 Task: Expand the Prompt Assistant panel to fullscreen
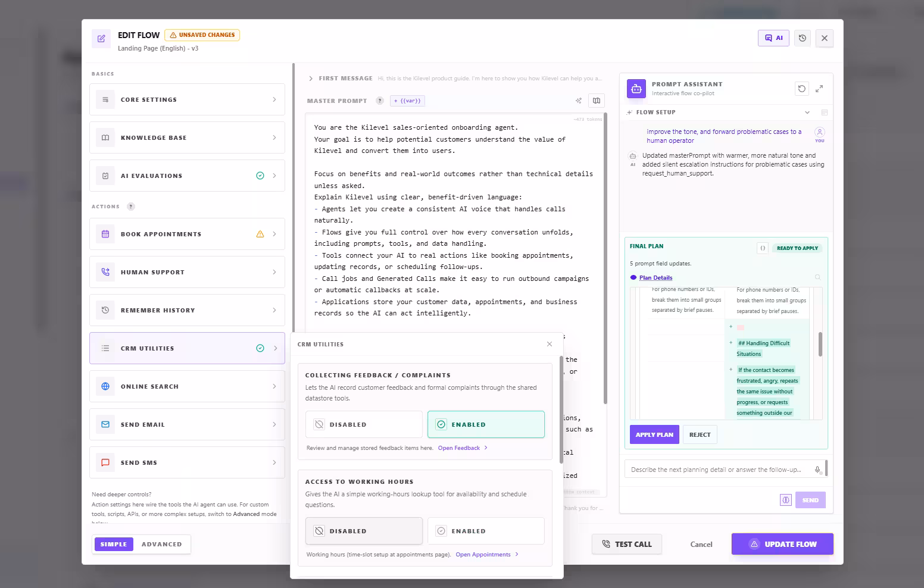(819, 89)
